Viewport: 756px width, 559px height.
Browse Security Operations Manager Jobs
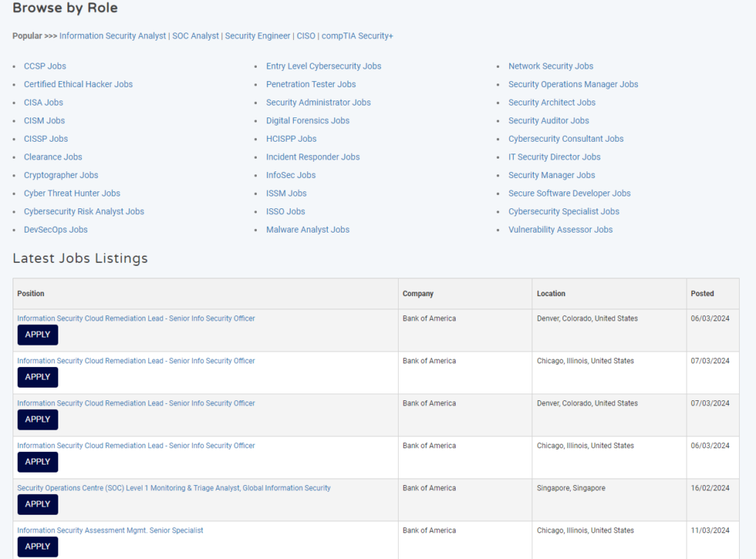click(x=573, y=84)
